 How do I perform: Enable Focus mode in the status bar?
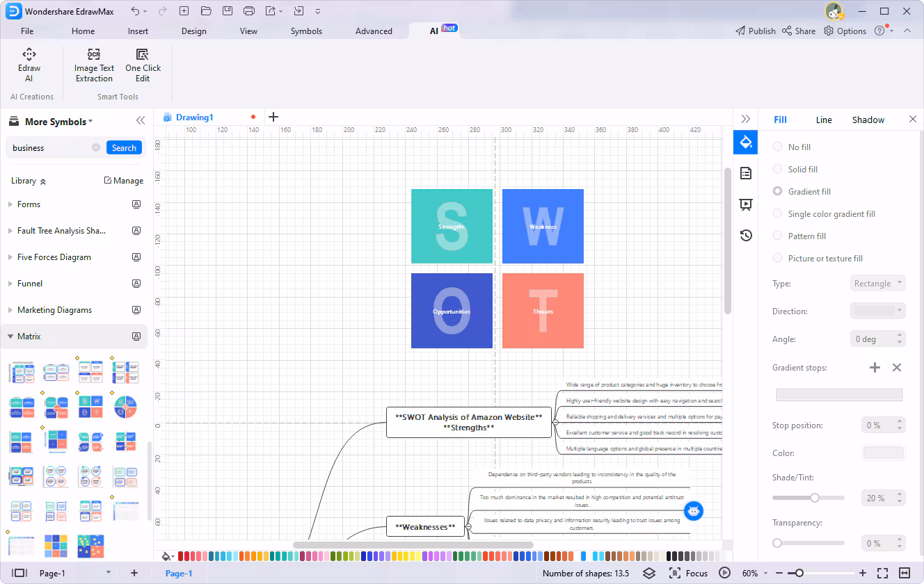coord(688,574)
